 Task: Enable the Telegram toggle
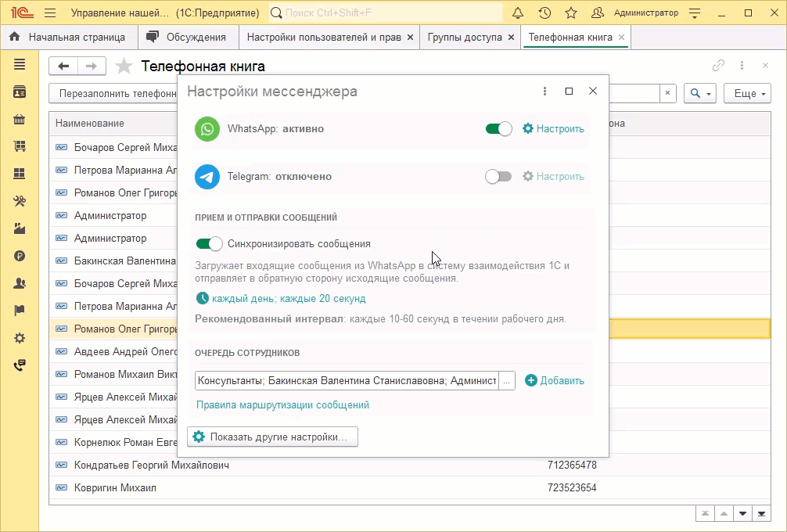498,177
